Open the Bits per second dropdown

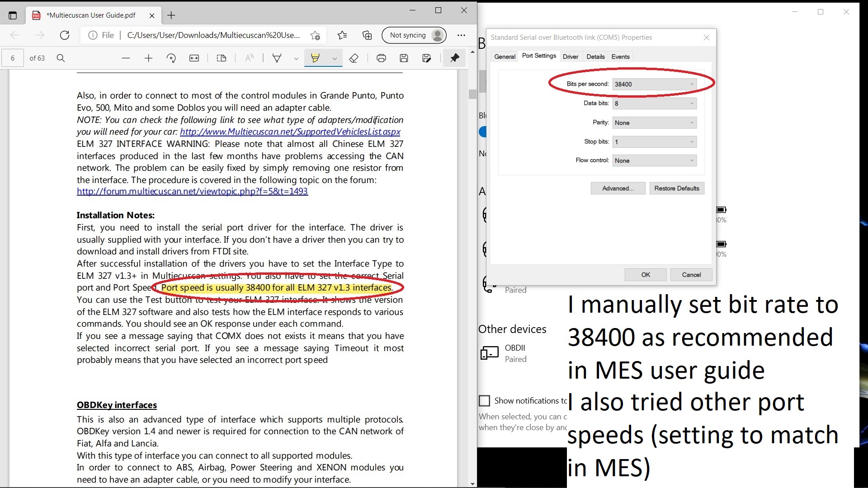point(654,84)
